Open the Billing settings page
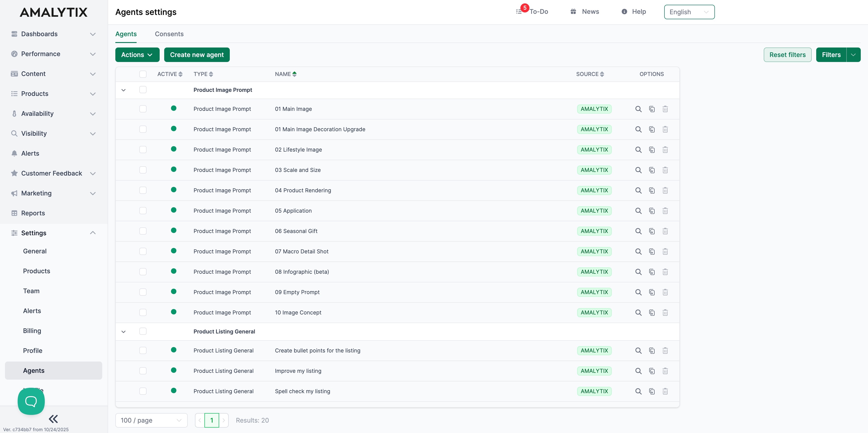This screenshot has height=433, width=868. click(32, 331)
